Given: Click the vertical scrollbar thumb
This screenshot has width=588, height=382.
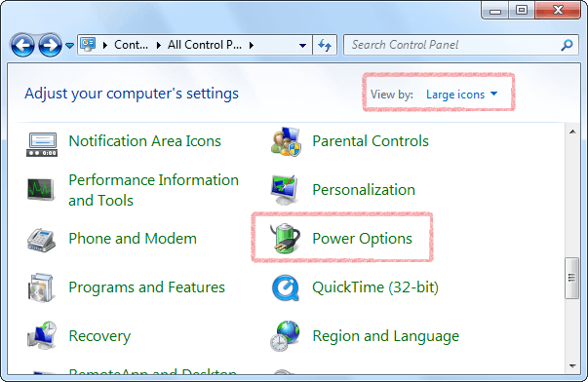Looking at the screenshot, I should click(x=571, y=278).
